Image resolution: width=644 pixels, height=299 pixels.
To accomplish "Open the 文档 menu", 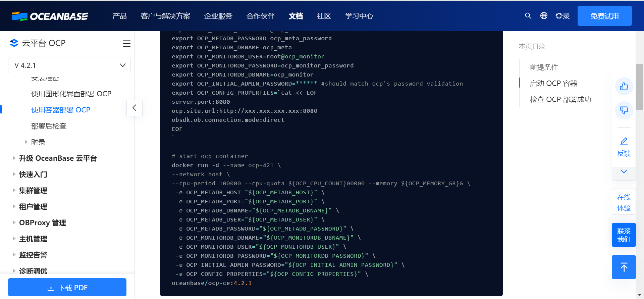I will (296, 16).
